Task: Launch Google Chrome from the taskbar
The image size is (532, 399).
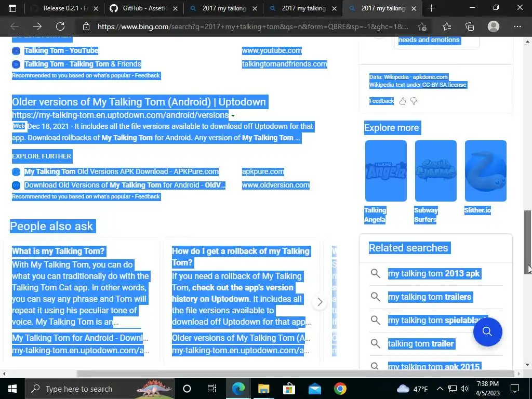Action: 340,389
